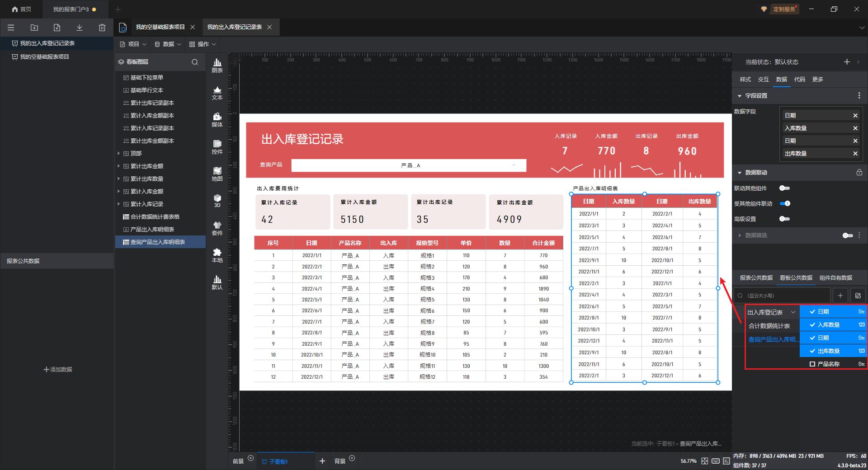
Task: Toggle 数据筛选 switch
Action: [848, 235]
